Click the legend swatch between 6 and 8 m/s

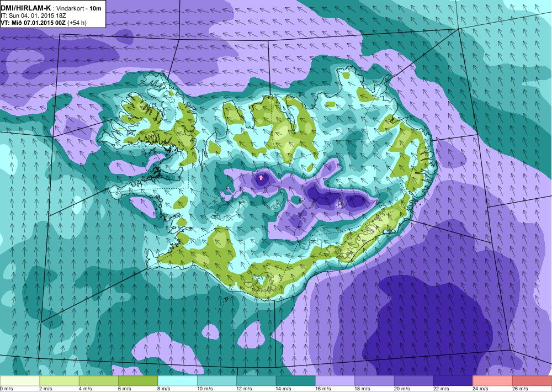[x=138, y=381]
